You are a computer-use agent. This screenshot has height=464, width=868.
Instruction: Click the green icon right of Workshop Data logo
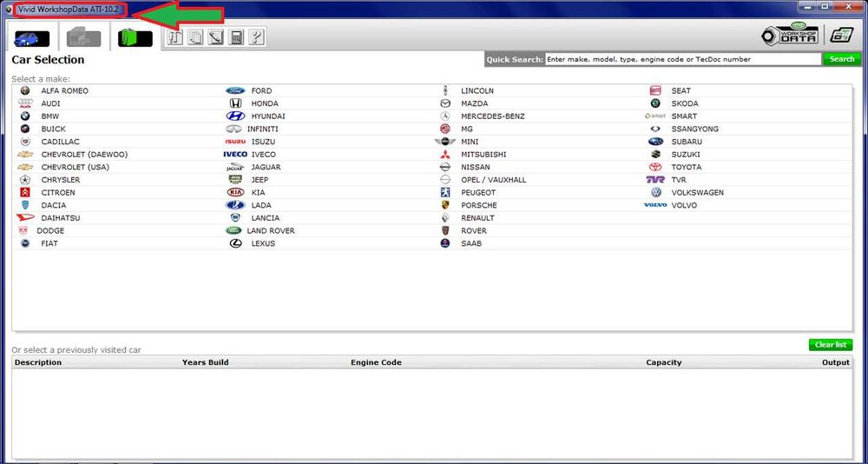click(x=841, y=35)
